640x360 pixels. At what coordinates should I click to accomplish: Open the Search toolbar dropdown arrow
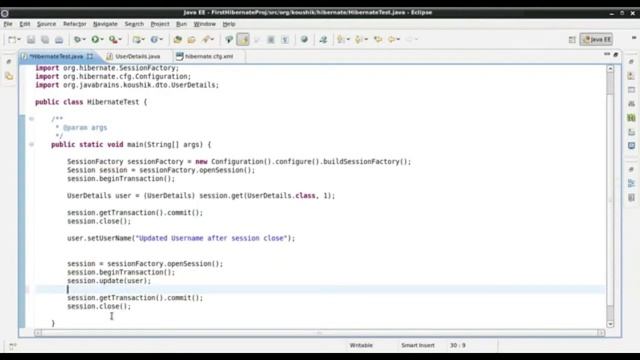click(x=213, y=40)
